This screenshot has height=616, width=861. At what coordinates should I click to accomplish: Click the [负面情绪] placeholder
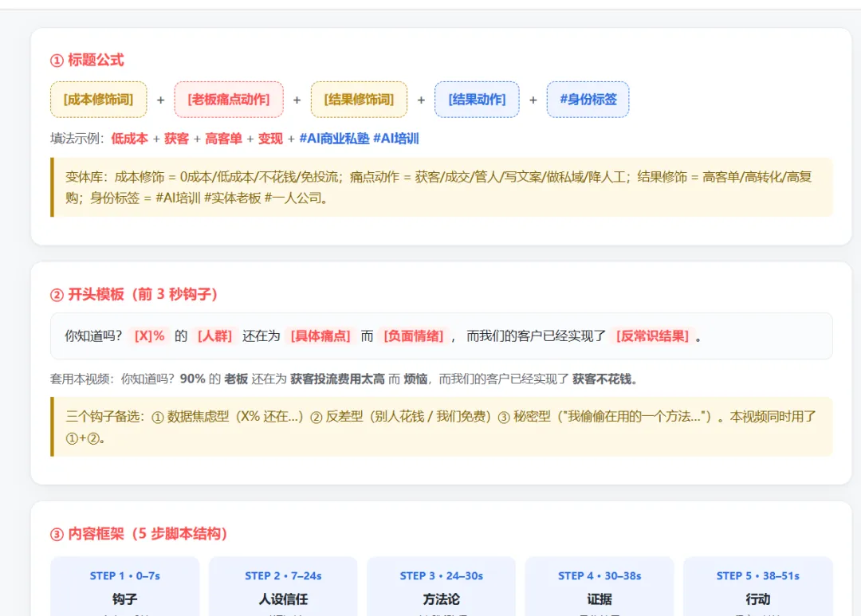[x=414, y=336]
